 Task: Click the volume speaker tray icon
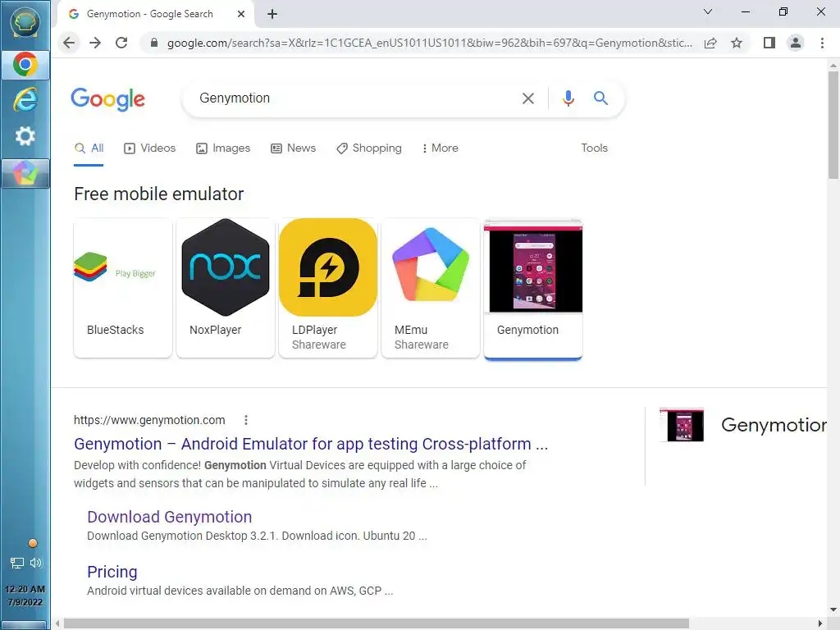36,563
